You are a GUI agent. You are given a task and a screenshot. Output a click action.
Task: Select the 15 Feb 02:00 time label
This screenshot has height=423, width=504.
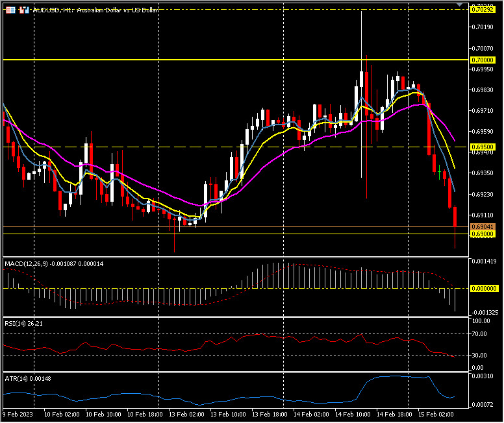tap(434, 413)
